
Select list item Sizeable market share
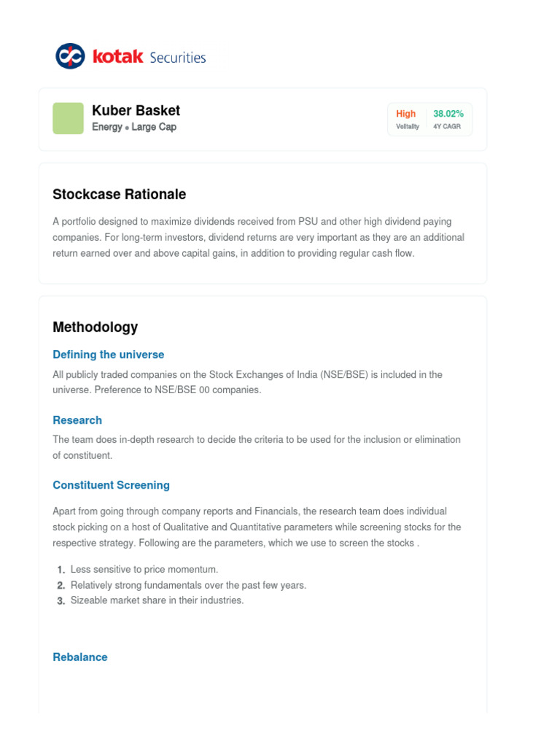(x=157, y=600)
